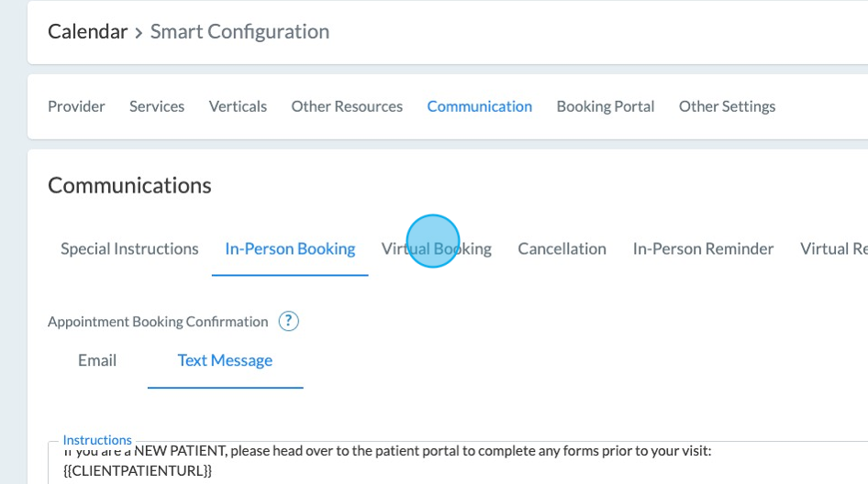Switch to the Services tab
Image resolution: width=868 pixels, height=484 pixels.
pos(157,106)
